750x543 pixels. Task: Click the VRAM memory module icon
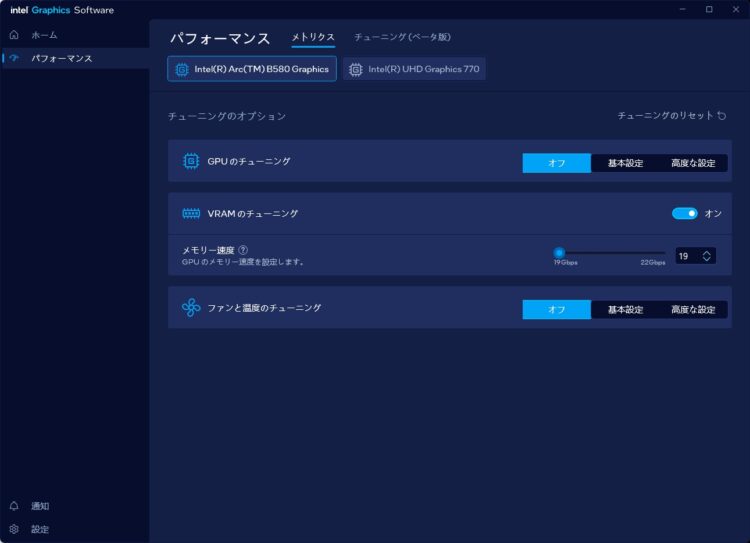pyautogui.click(x=191, y=213)
